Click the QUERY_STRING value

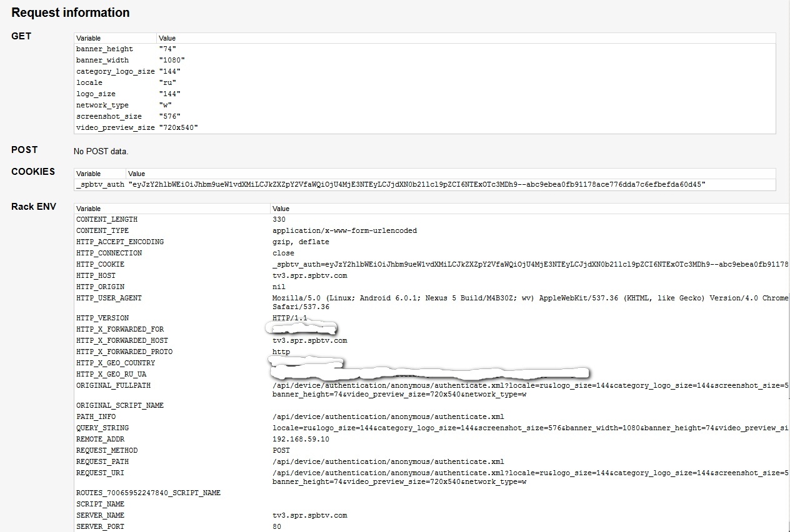(x=531, y=428)
